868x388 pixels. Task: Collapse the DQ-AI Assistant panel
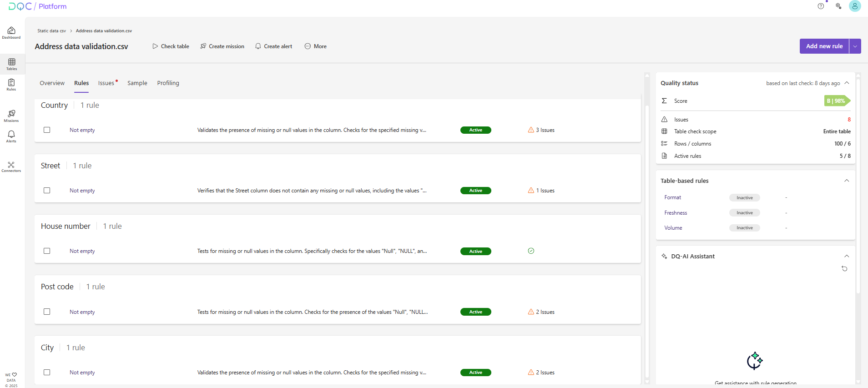(847, 256)
